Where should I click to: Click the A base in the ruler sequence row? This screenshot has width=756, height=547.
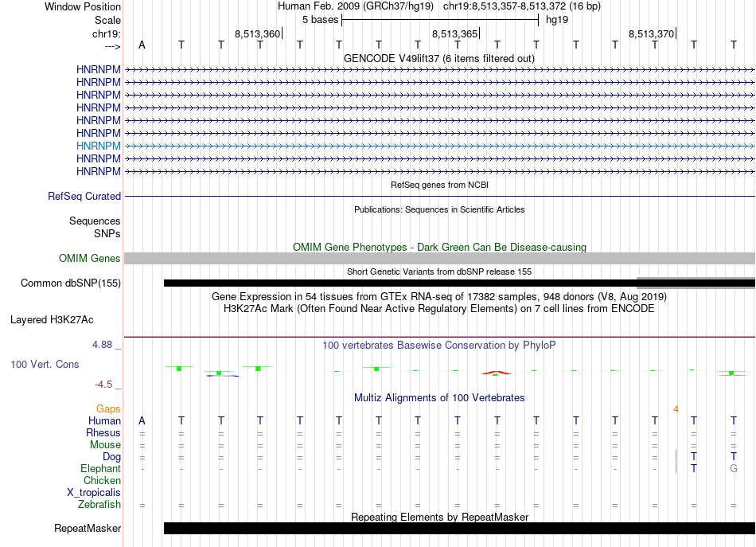[142, 45]
